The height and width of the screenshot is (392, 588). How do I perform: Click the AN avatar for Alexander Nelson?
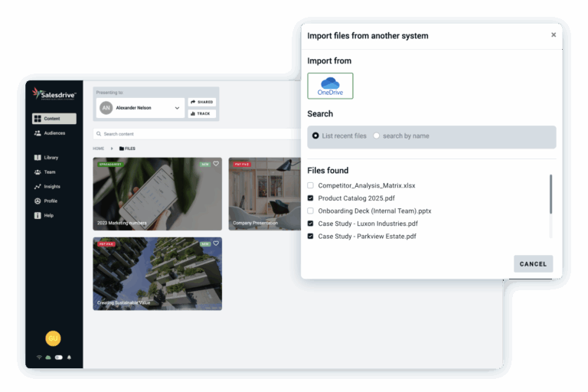[106, 108]
